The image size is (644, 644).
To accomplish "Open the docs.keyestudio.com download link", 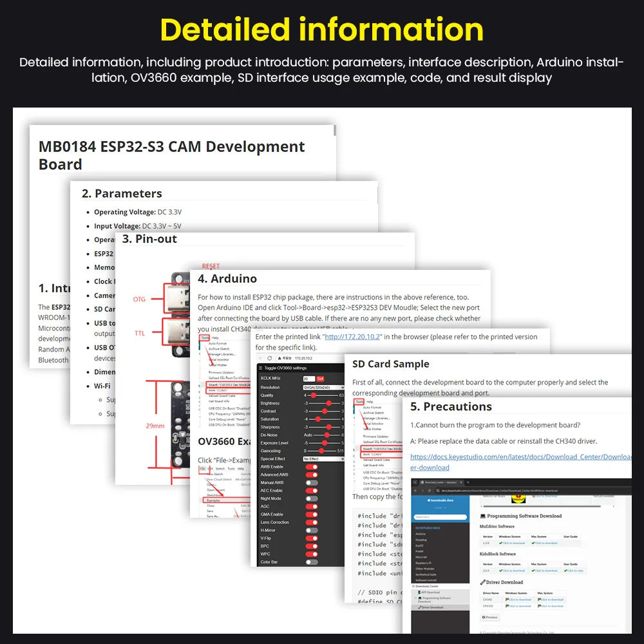I will [x=521, y=462].
